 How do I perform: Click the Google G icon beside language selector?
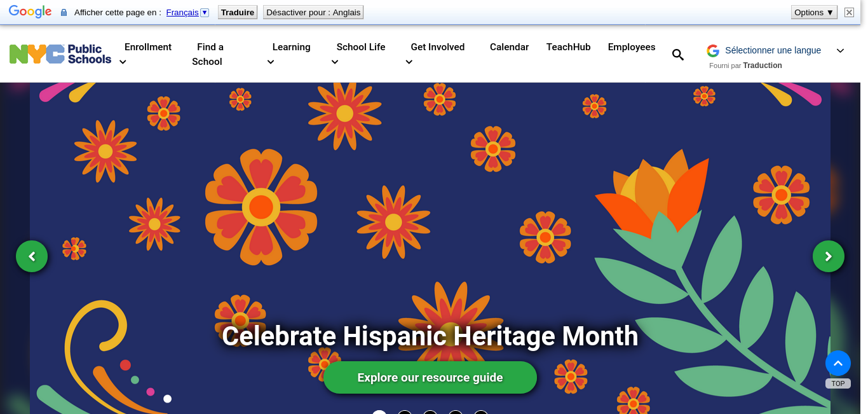coord(713,51)
